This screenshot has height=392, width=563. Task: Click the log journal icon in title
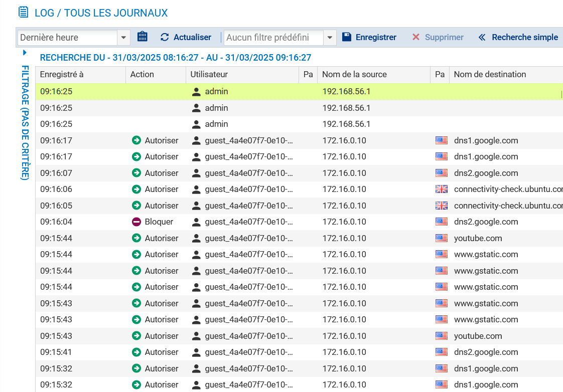[23, 13]
